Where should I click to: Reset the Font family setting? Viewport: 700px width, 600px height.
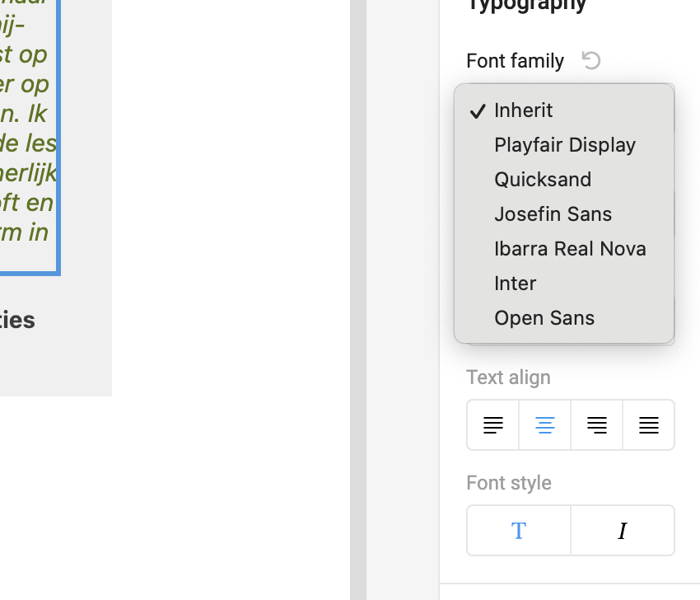point(591,60)
